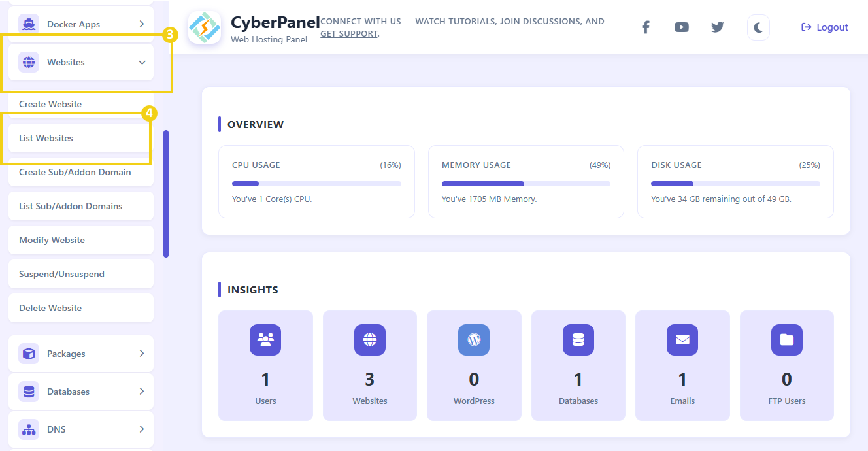
Task: Select List Websites in the sidebar
Action: [x=46, y=137]
